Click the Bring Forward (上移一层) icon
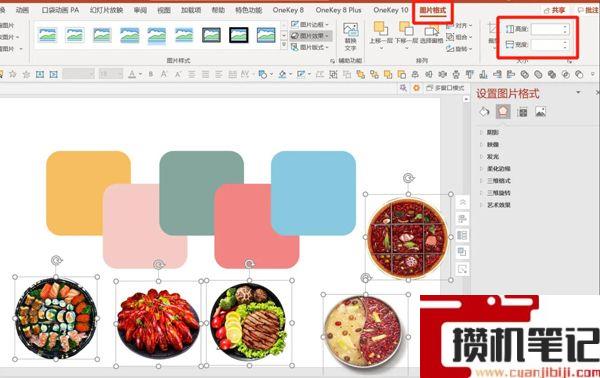600x378 pixels. pyautogui.click(x=382, y=33)
